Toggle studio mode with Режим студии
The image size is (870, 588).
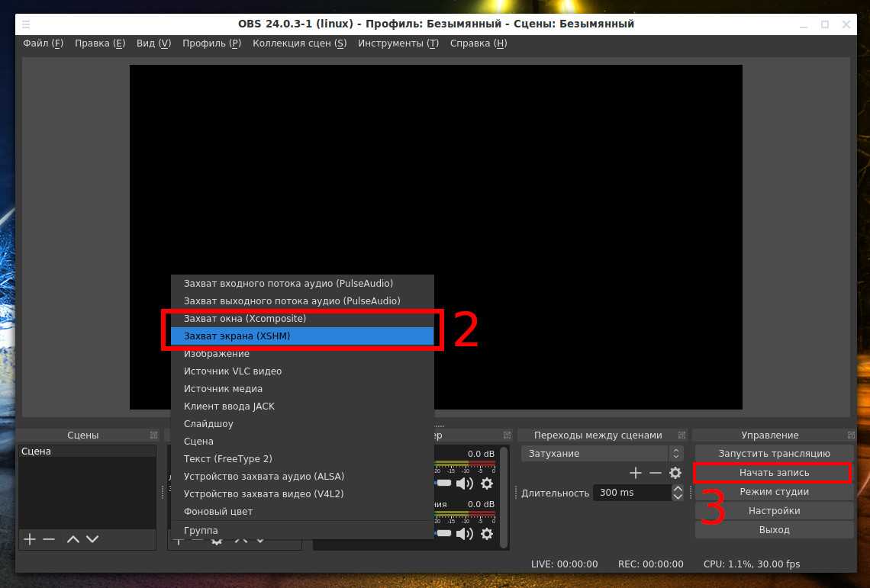(x=774, y=492)
